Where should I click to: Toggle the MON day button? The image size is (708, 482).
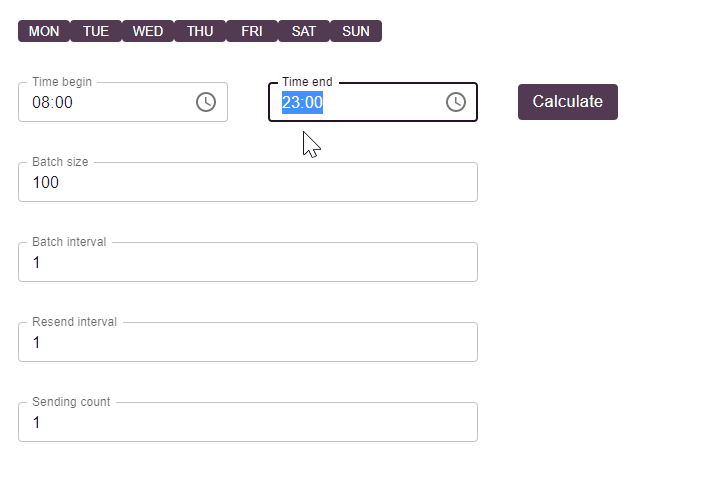(44, 31)
